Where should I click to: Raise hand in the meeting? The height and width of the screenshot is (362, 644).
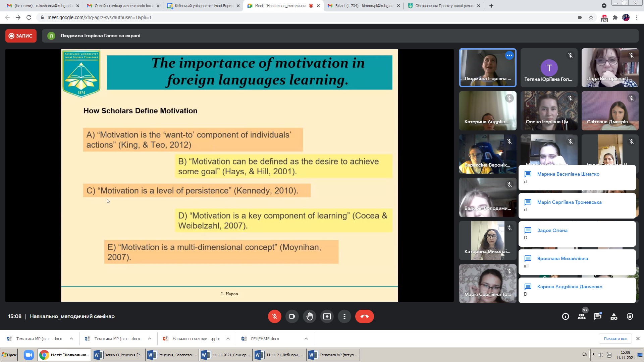[x=309, y=316]
